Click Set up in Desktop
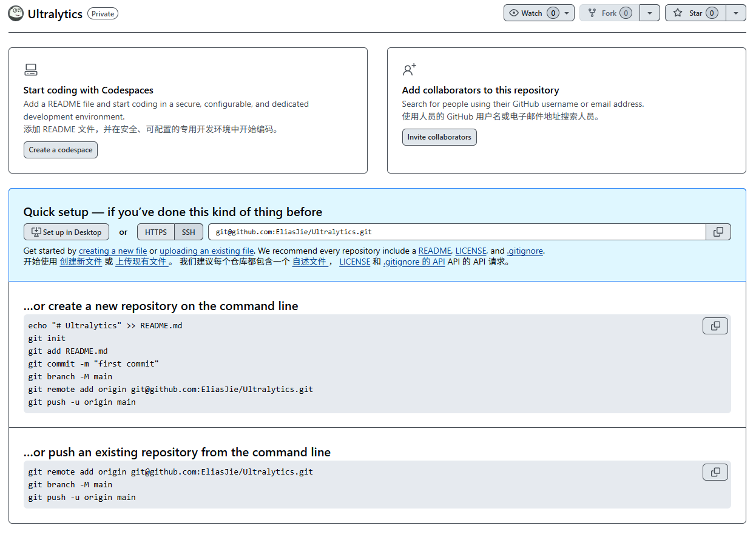This screenshot has width=756, height=534. 67,232
